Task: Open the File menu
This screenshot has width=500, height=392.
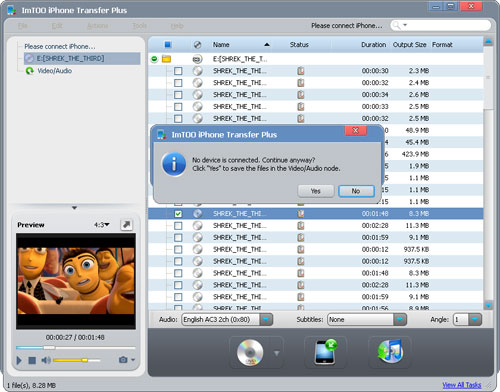Action: [x=23, y=26]
